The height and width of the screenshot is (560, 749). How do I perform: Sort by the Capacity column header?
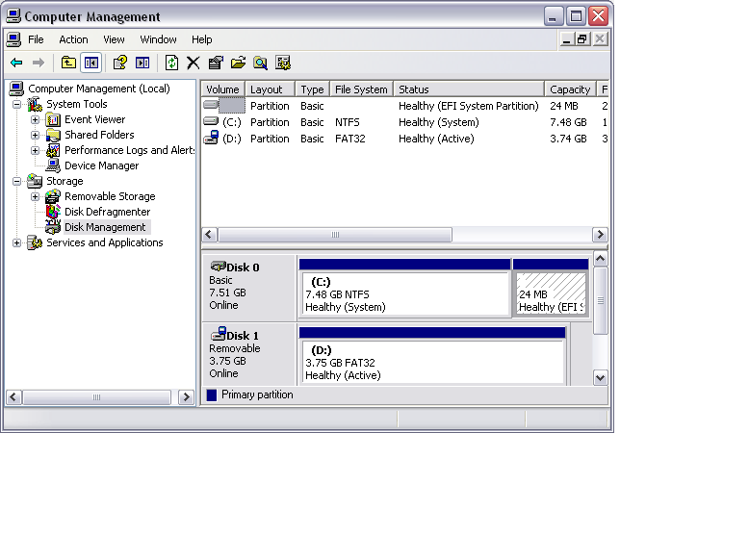coord(570,89)
